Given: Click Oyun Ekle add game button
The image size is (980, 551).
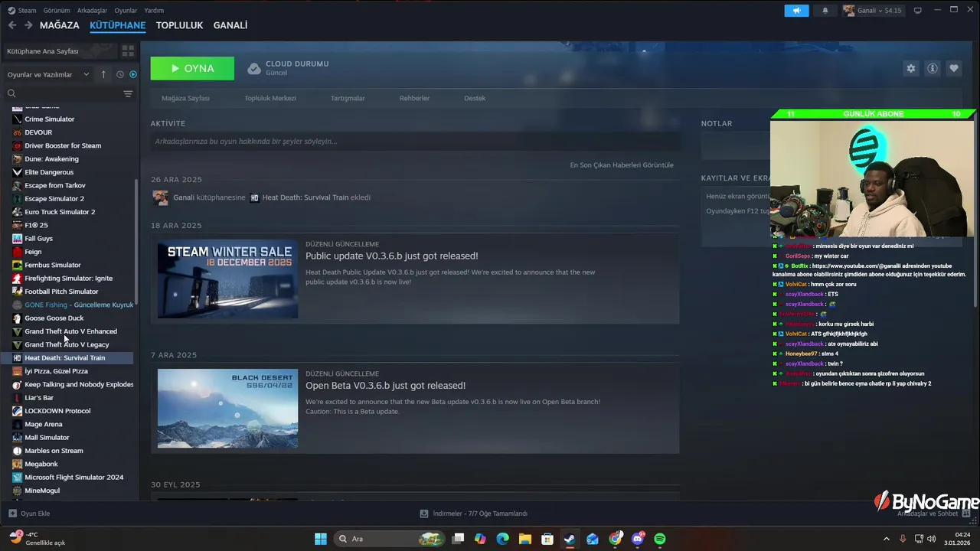Looking at the screenshot, I should (29, 514).
